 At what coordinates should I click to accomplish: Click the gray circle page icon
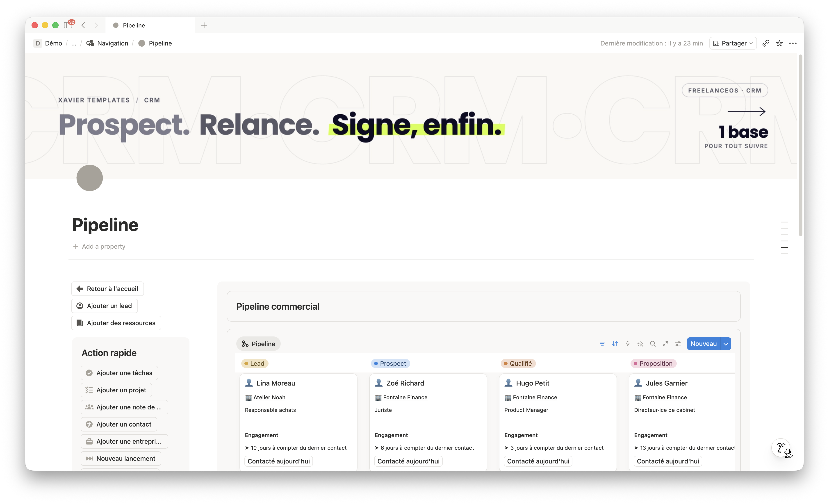pyautogui.click(x=89, y=178)
